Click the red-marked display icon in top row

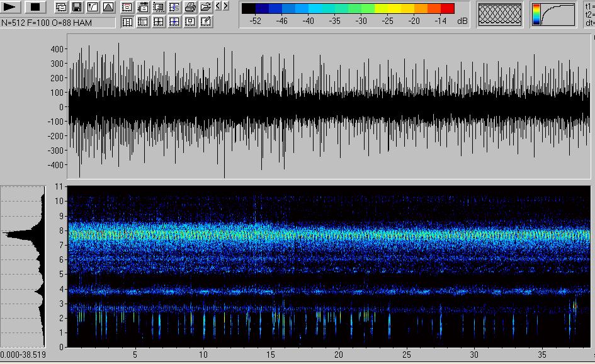(x=127, y=8)
